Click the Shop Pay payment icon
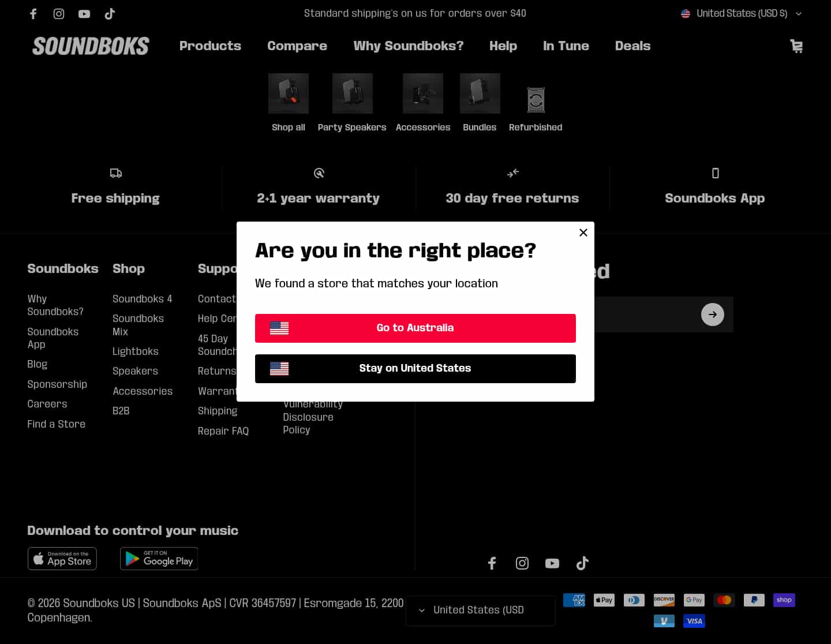 [x=784, y=600]
